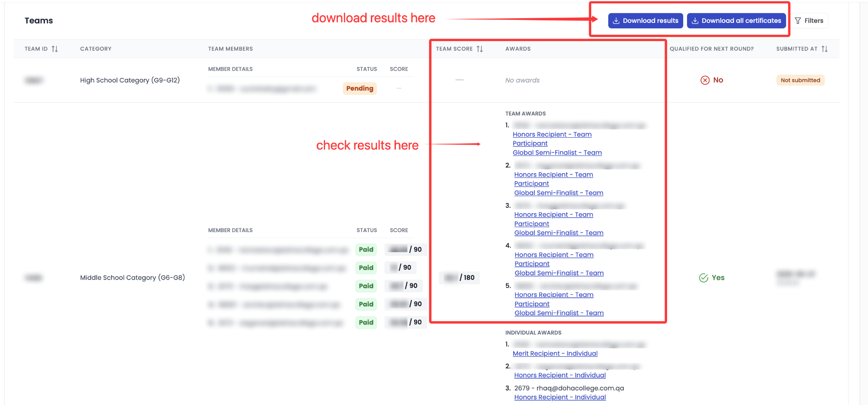Image resolution: width=868 pixels, height=405 pixels.
Task: Open Participant link under team award 3
Action: (531, 224)
